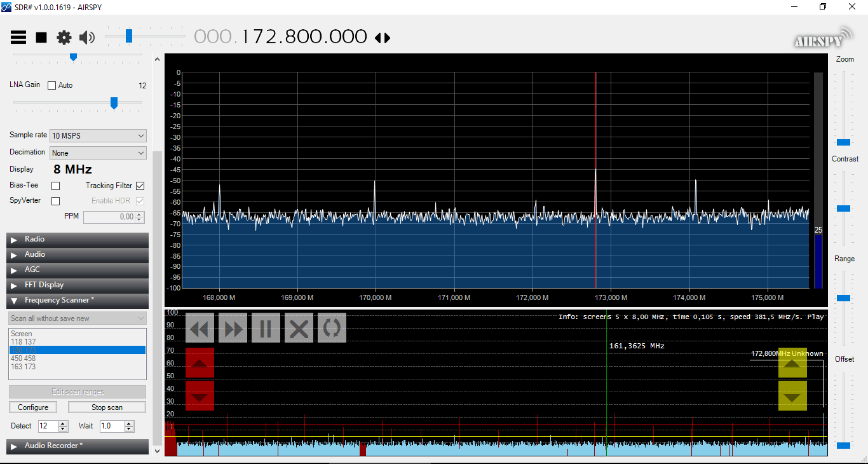Enable the Bias-Tee checkbox
The width and height of the screenshot is (868, 464).
point(55,186)
